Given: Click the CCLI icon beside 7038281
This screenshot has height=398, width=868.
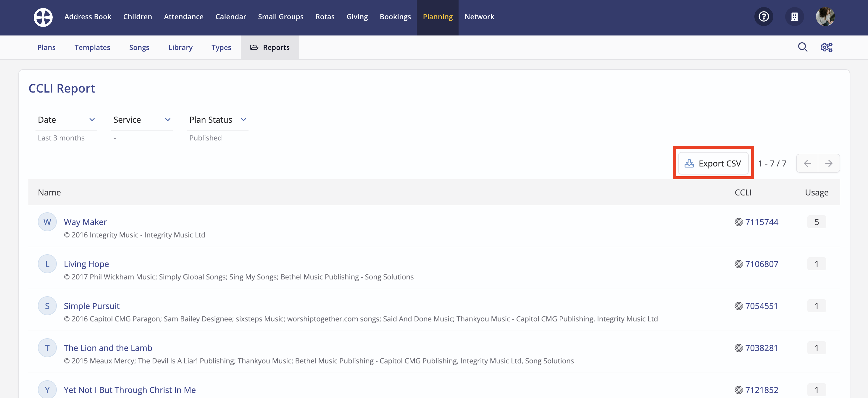Looking at the screenshot, I should (x=739, y=348).
